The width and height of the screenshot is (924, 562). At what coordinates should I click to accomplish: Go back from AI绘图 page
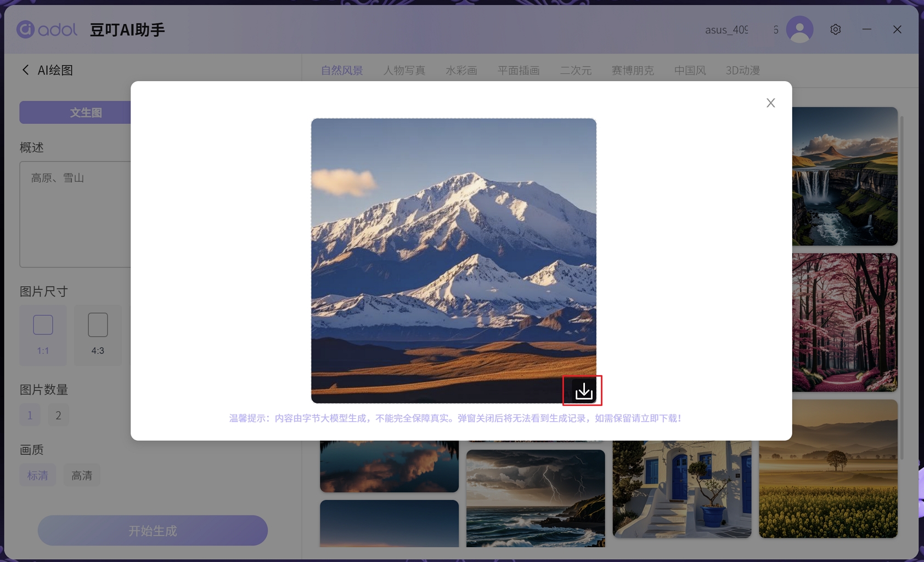pyautogui.click(x=25, y=70)
